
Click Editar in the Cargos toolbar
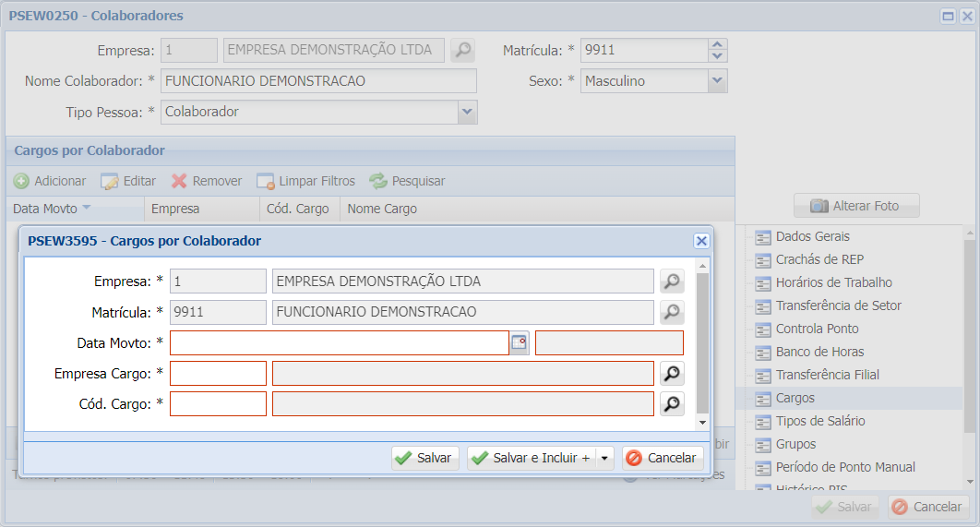point(128,181)
